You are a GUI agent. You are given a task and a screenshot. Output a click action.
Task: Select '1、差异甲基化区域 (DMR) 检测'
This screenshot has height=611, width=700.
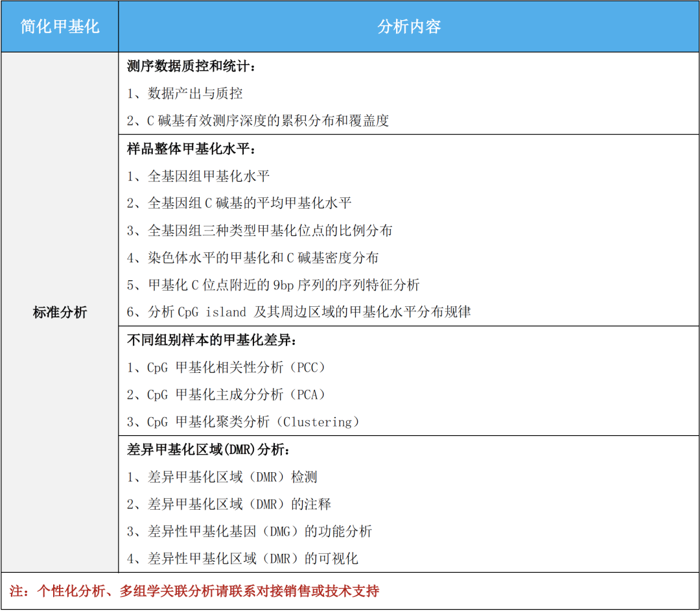coord(222,477)
